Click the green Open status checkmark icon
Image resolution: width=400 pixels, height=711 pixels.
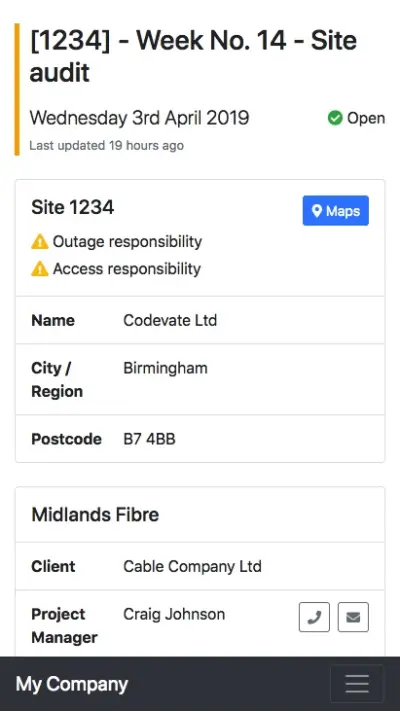click(335, 118)
